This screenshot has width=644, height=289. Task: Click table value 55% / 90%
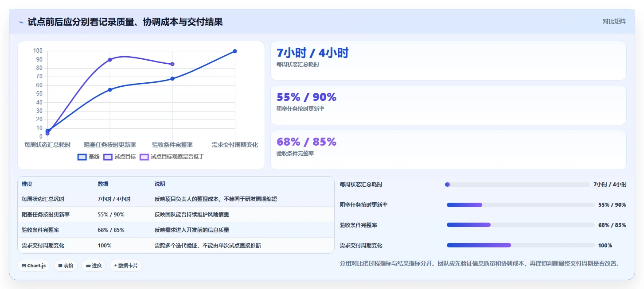tap(111, 215)
